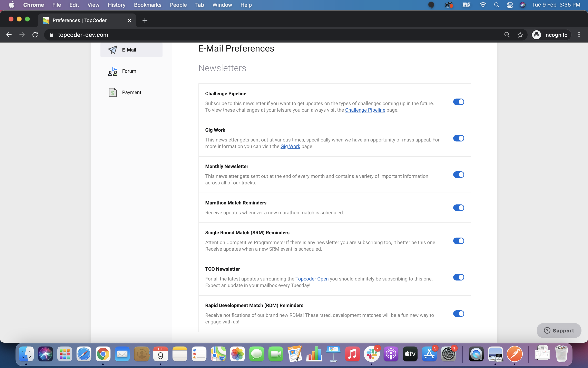Go forward in browser history
The image size is (588, 368).
22,35
